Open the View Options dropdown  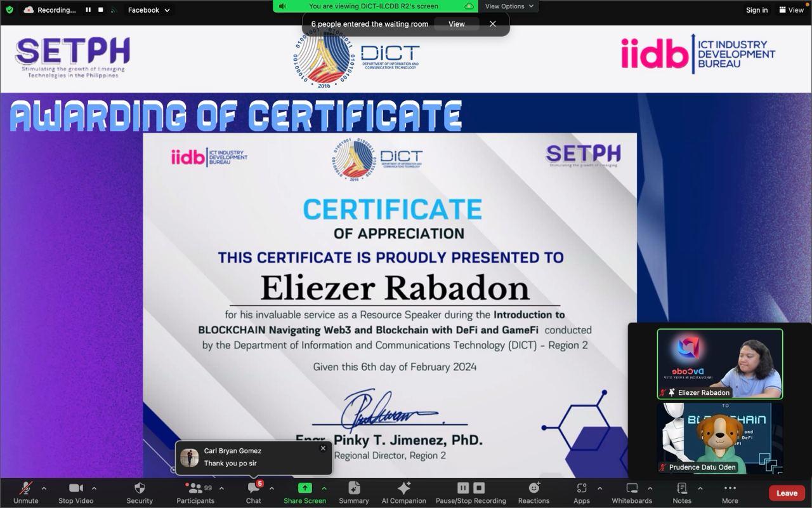(509, 6)
